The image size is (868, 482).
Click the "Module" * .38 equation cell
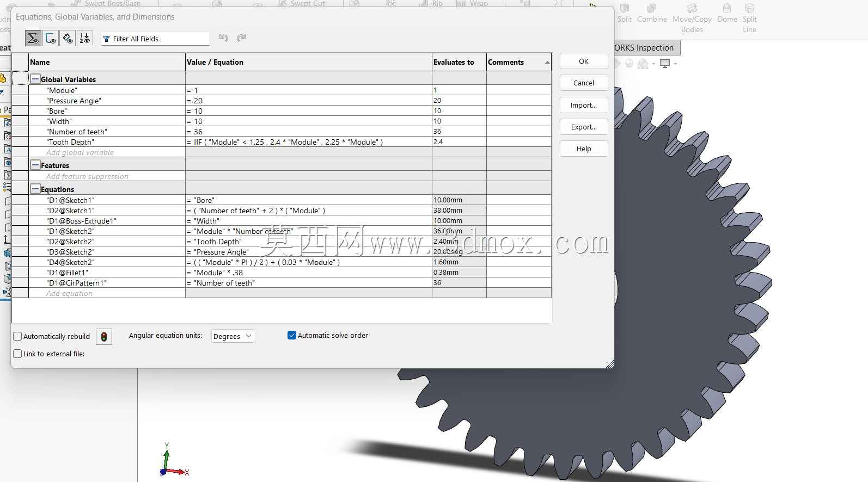(x=309, y=273)
